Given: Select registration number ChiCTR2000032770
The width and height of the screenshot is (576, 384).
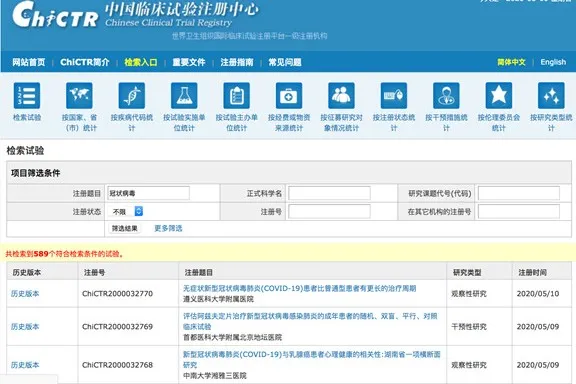Looking at the screenshot, I should 118,294.
